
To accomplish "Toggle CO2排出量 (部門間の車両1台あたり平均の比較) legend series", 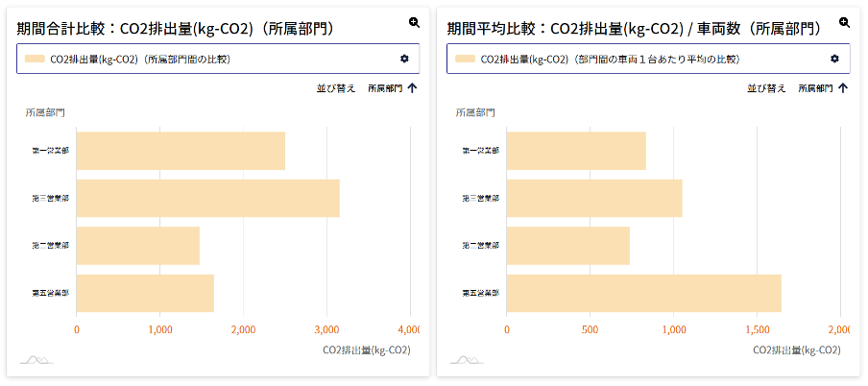I will tap(610, 60).
